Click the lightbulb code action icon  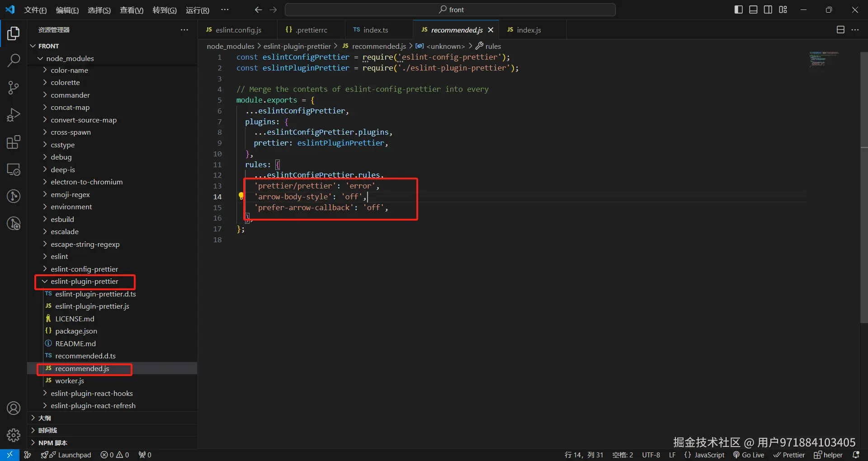tap(241, 196)
